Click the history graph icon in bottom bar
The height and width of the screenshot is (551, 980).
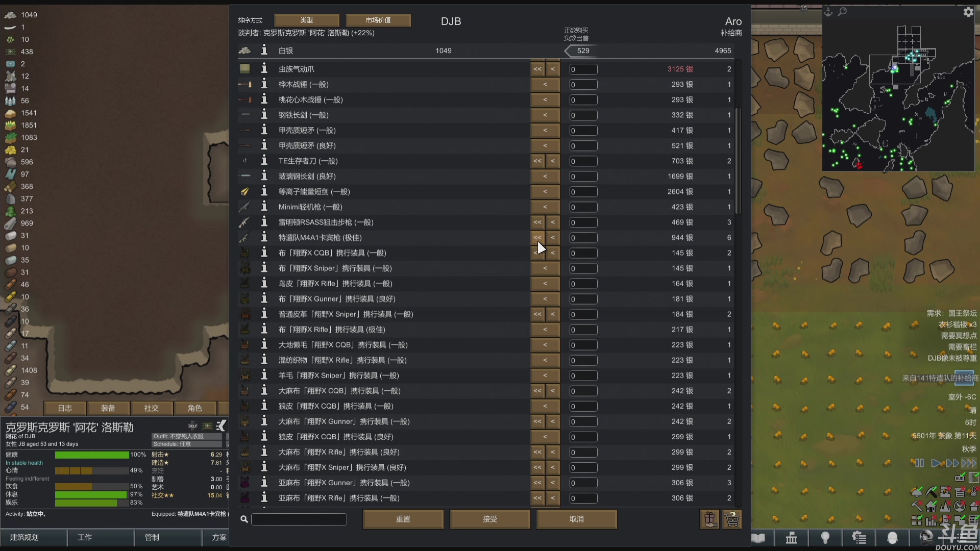coord(791,538)
